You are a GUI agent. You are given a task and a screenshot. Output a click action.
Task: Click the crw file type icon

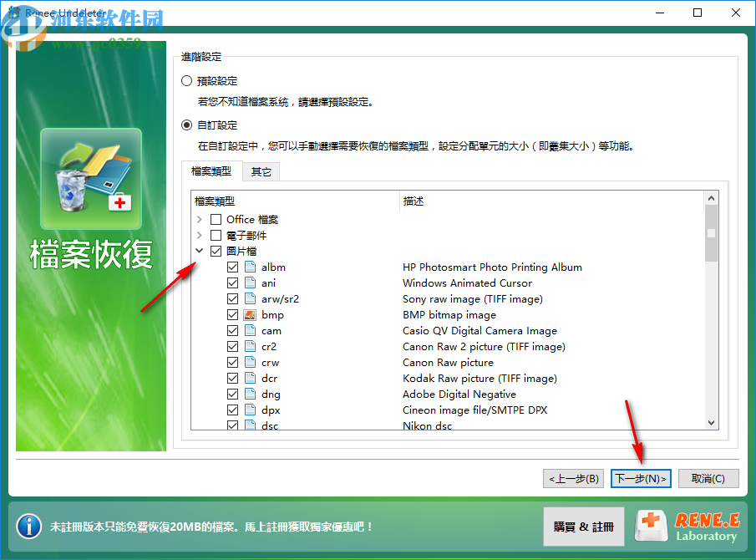coord(250,362)
